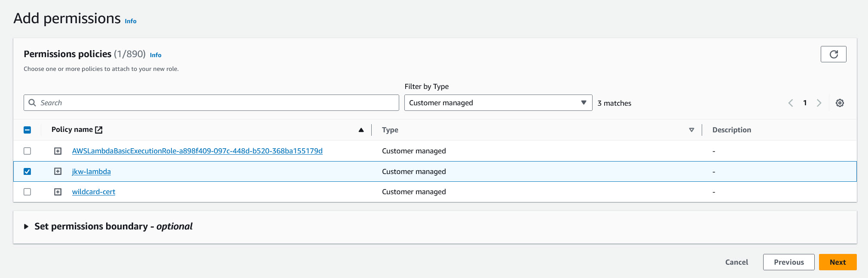Viewport: 868px width, 278px height.
Task: Click the previous page chevron arrow
Action: click(791, 103)
